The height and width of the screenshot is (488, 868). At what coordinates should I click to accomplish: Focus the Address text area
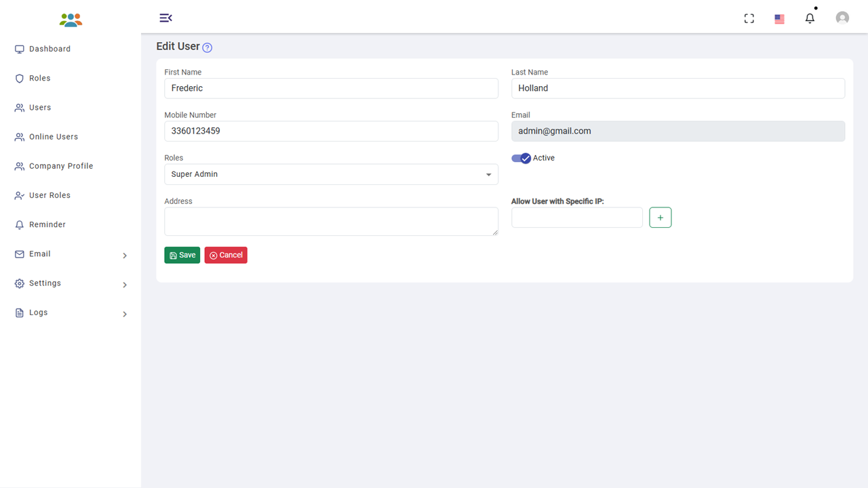331,222
